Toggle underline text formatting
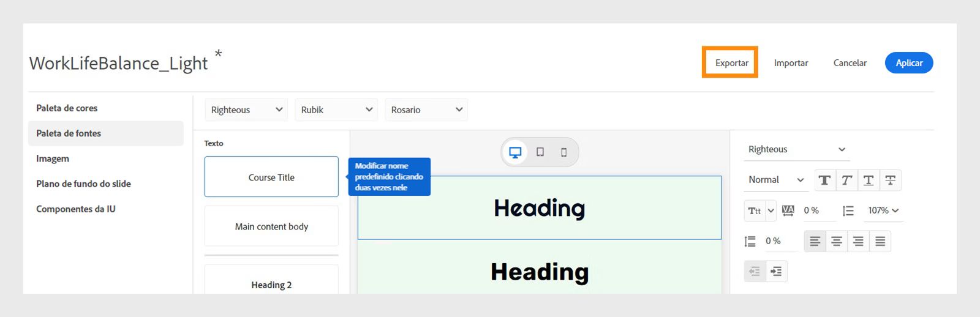The width and height of the screenshot is (980, 317). (869, 180)
